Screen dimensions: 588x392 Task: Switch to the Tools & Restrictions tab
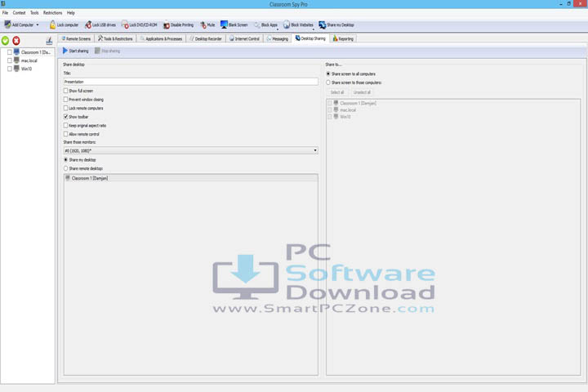click(x=115, y=38)
